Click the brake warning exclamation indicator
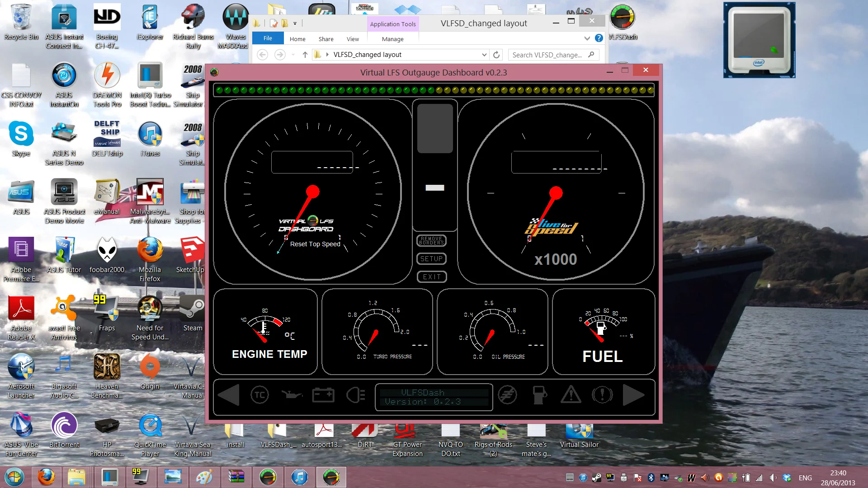Image resolution: width=868 pixels, height=488 pixels. tap(602, 395)
